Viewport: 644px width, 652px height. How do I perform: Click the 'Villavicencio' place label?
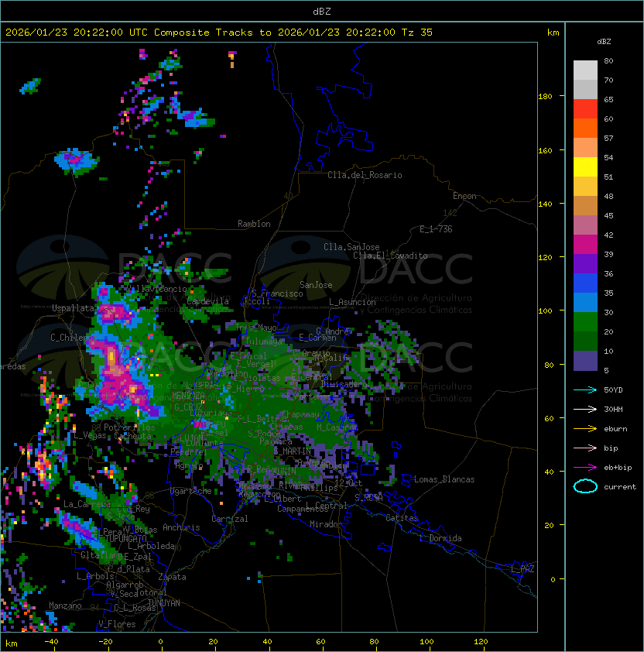(156, 289)
